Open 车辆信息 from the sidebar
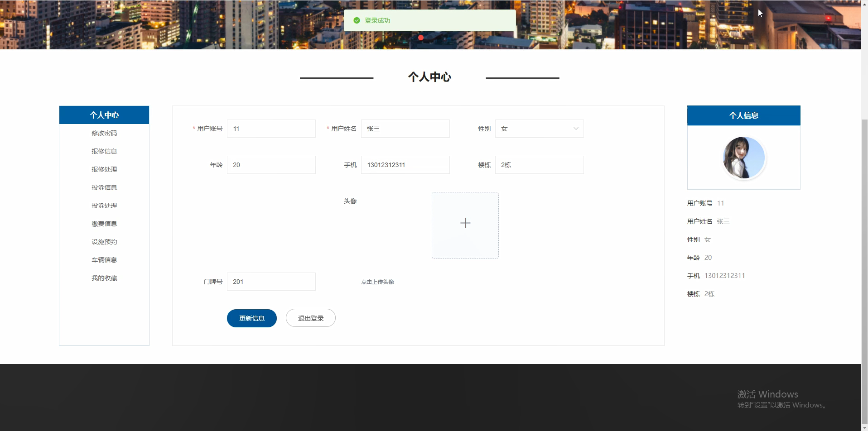868x431 pixels. [104, 259]
